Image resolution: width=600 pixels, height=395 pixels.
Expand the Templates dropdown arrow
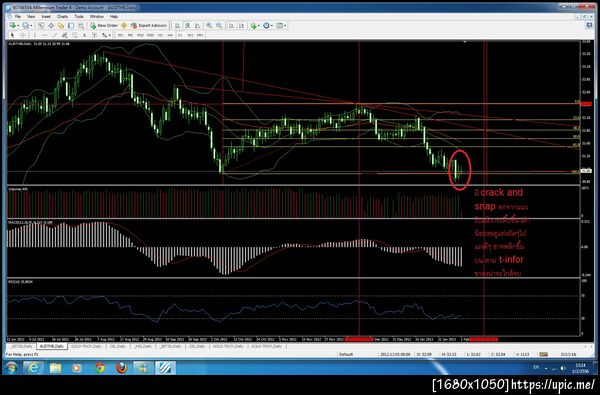(285, 25)
